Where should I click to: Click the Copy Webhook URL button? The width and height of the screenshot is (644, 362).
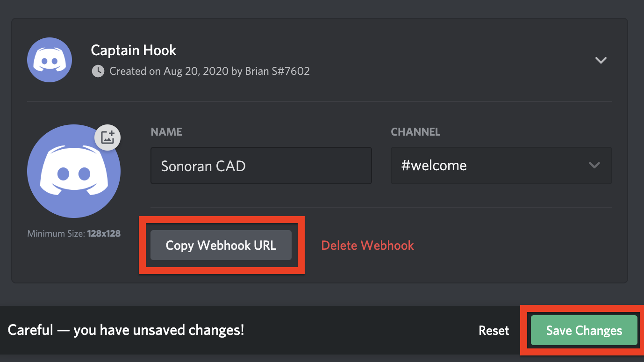click(221, 245)
